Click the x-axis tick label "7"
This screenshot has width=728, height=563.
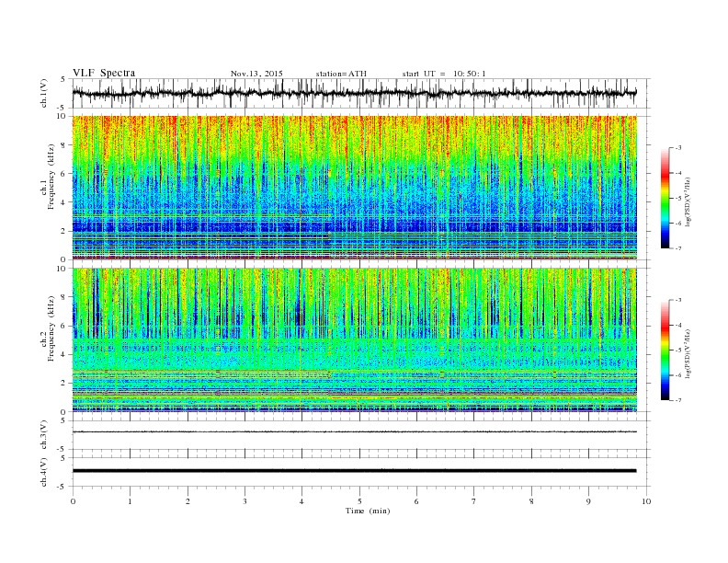pos(474,501)
